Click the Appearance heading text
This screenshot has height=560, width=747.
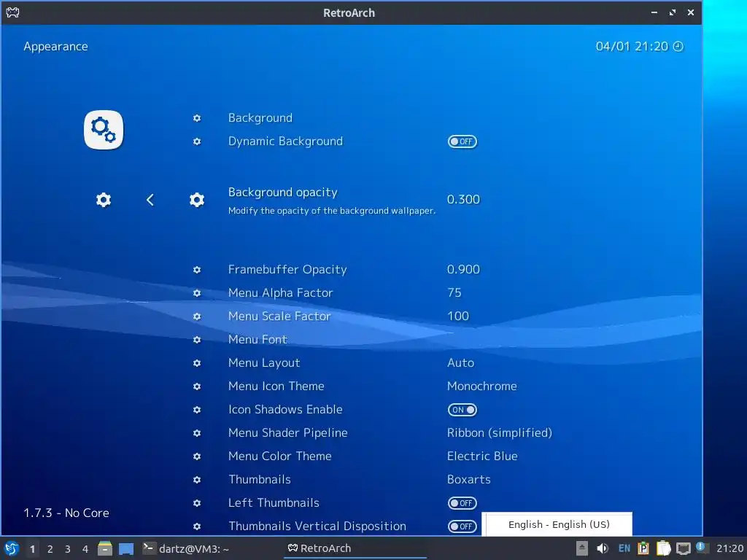55,47
